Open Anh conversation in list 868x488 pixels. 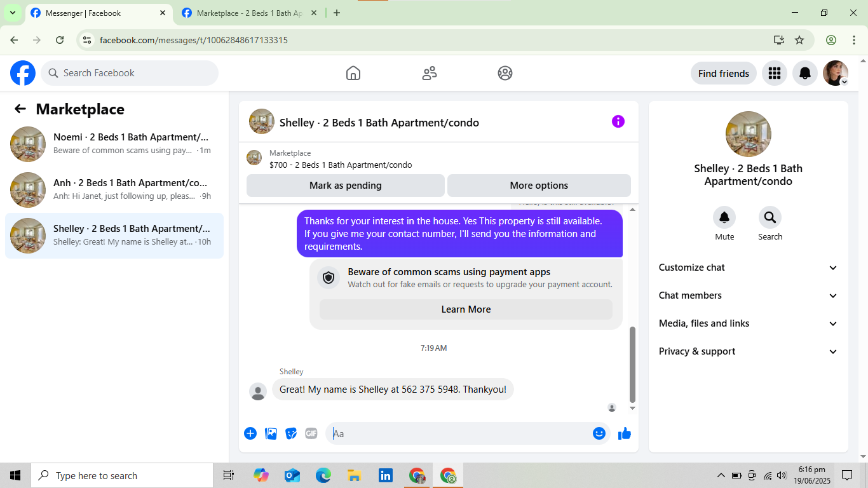(x=114, y=190)
